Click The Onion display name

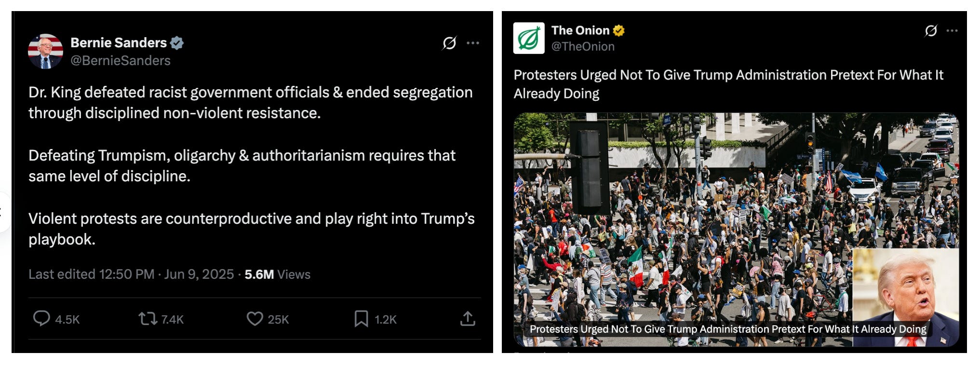[x=580, y=30]
